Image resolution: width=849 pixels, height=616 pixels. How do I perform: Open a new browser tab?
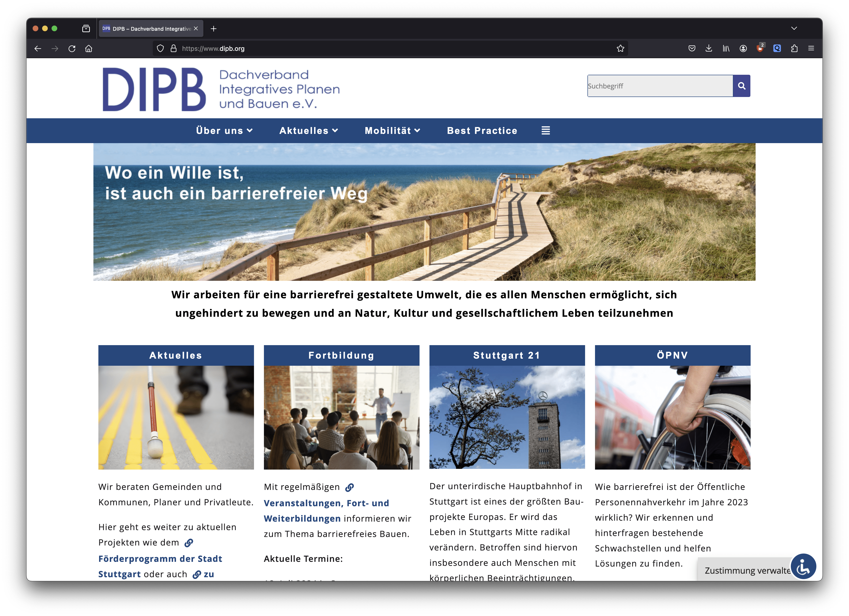(213, 28)
